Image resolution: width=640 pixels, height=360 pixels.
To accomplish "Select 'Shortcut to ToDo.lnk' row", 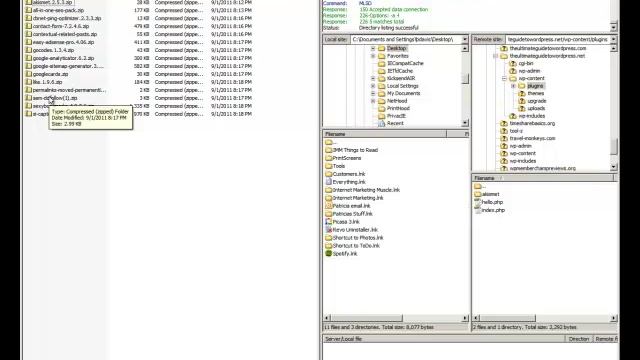I will coord(356,246).
